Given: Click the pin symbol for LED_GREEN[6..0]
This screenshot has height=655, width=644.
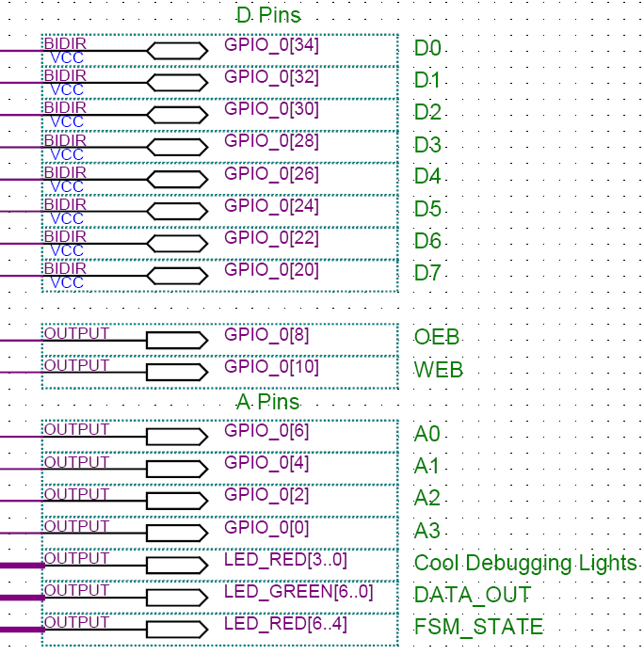Looking at the screenshot, I should tap(177, 598).
